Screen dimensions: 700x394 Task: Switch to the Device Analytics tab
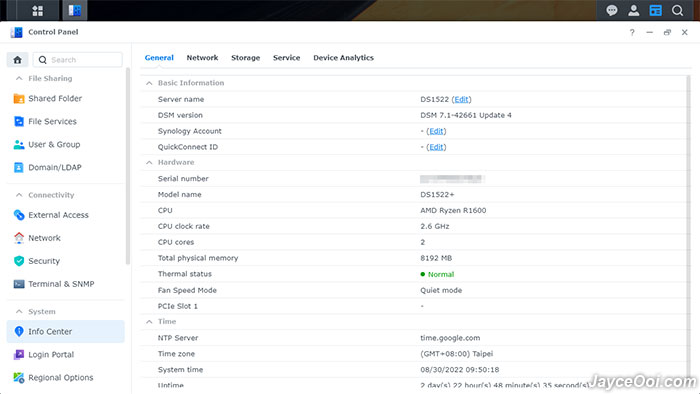[x=343, y=58]
